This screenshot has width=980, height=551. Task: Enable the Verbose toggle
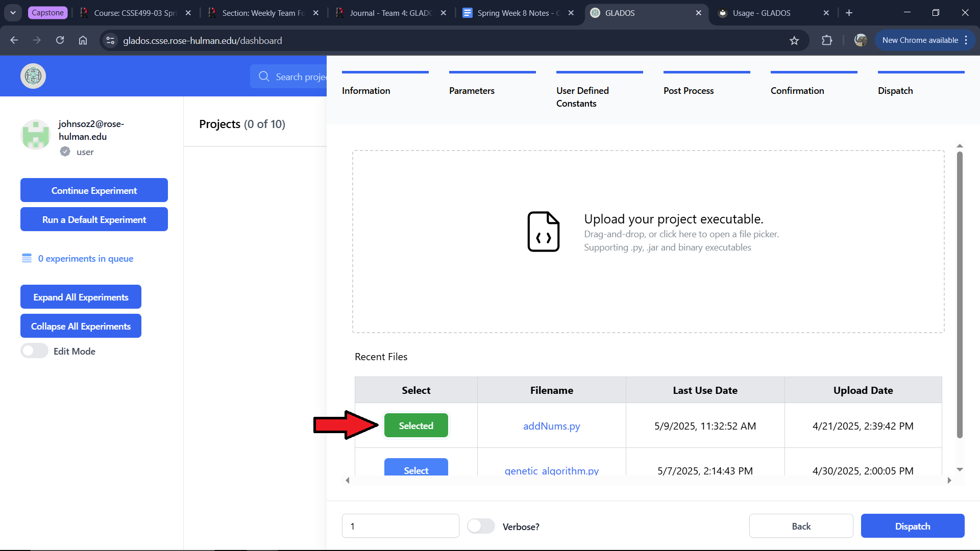pyautogui.click(x=480, y=526)
